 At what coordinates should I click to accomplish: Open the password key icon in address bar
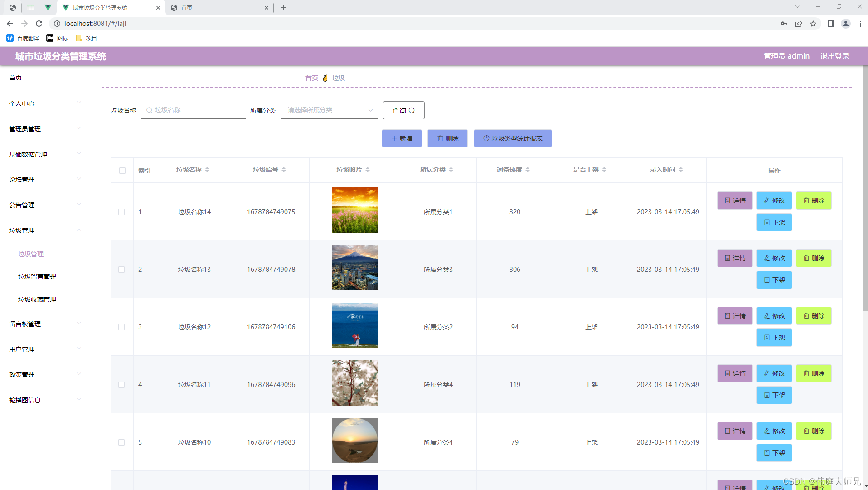coord(784,24)
